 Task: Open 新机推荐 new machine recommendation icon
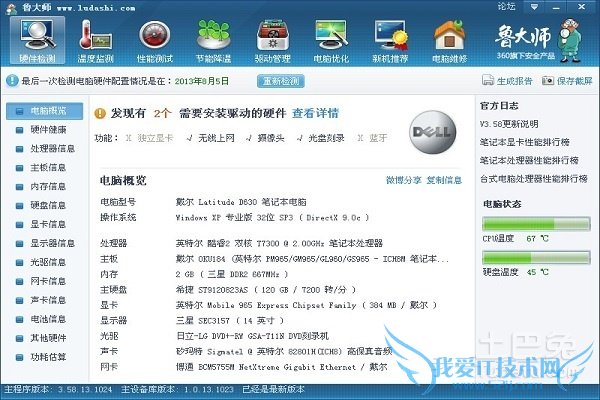pyautogui.click(x=390, y=40)
